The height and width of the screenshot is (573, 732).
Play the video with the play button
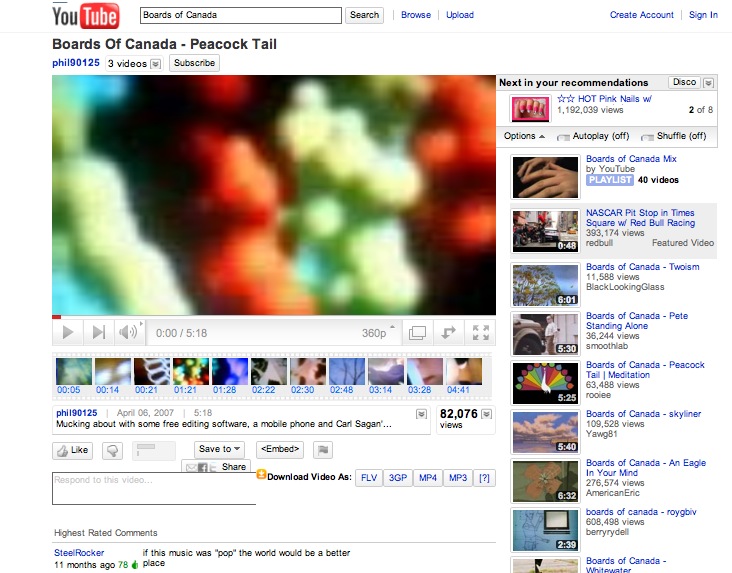[x=68, y=332]
